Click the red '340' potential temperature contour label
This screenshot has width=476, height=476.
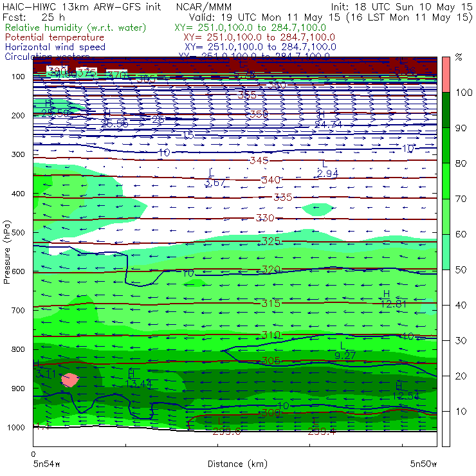click(271, 180)
